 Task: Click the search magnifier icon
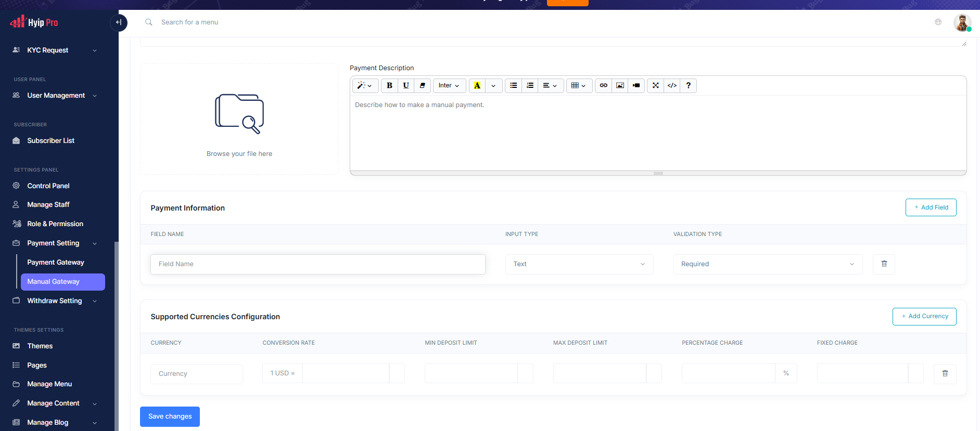149,22
